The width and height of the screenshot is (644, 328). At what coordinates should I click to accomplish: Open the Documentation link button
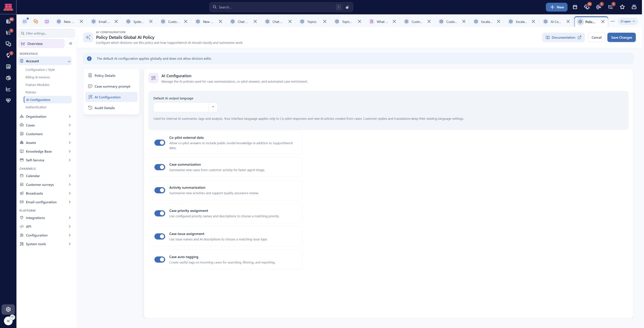click(563, 37)
